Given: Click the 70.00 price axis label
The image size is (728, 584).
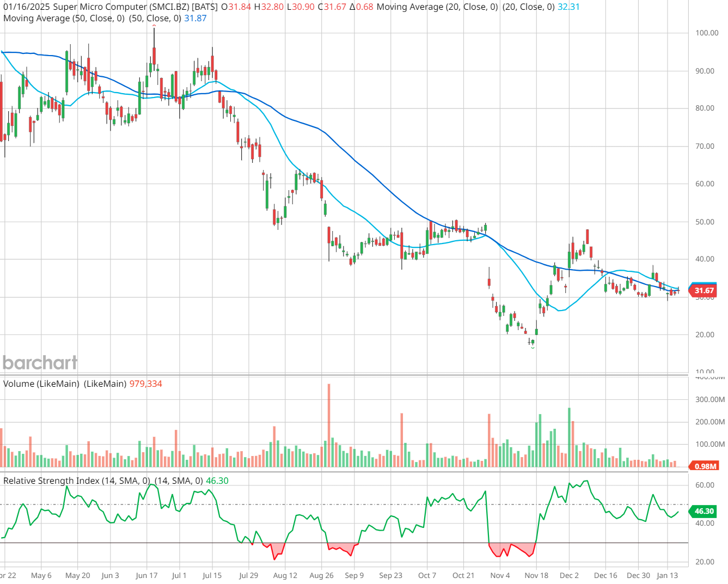Looking at the screenshot, I should (705, 146).
